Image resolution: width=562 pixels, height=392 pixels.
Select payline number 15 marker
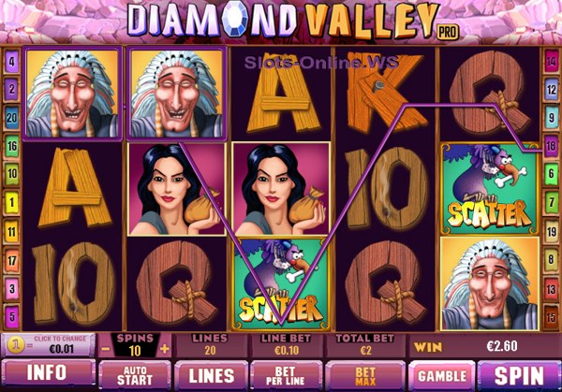click(551, 317)
